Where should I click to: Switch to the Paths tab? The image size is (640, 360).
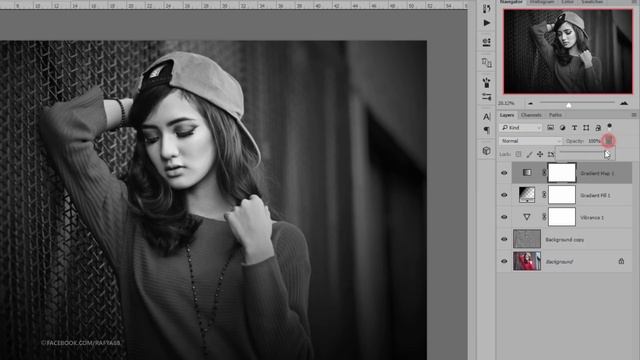555,115
